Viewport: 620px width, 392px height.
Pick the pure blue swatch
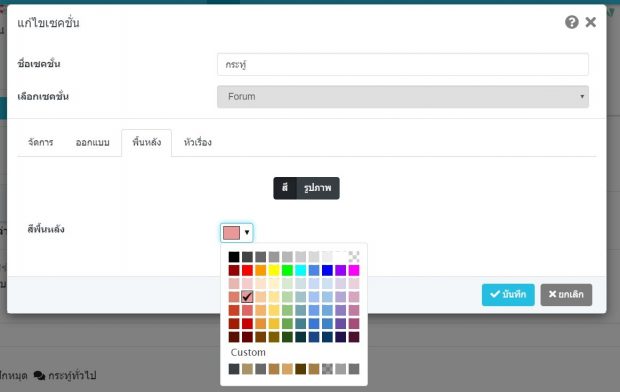tap(327, 270)
